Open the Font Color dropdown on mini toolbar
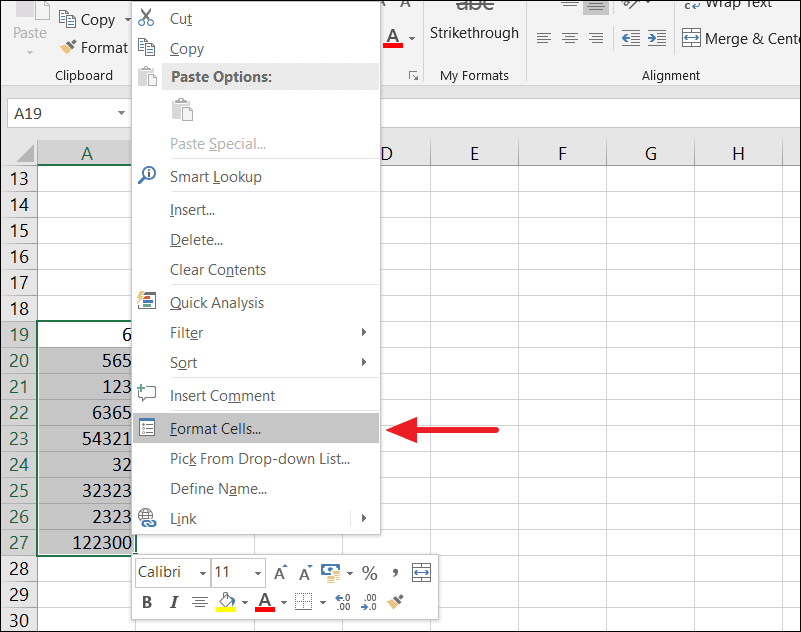 click(x=284, y=601)
